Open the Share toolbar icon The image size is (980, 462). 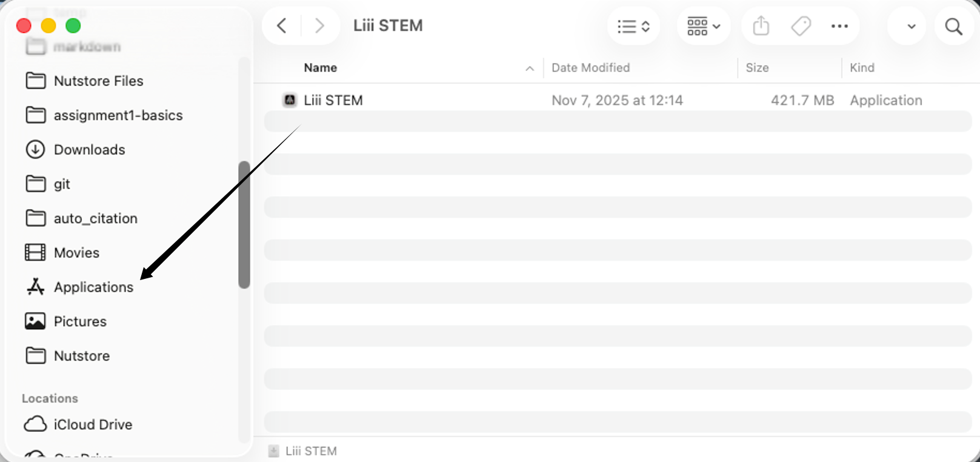click(761, 26)
